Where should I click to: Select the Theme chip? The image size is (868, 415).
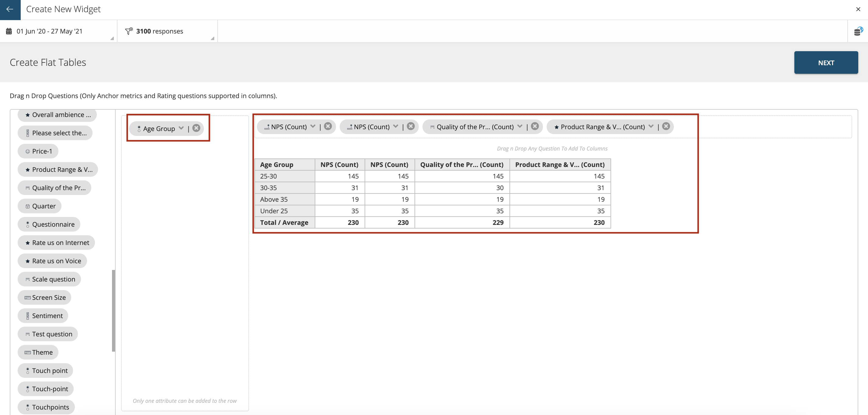tap(38, 352)
